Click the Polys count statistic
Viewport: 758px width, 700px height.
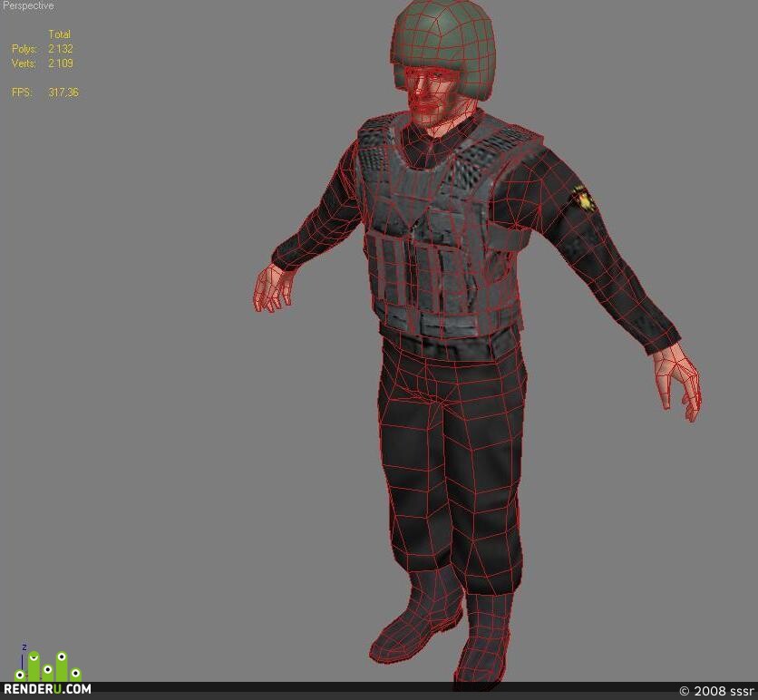click(60, 49)
